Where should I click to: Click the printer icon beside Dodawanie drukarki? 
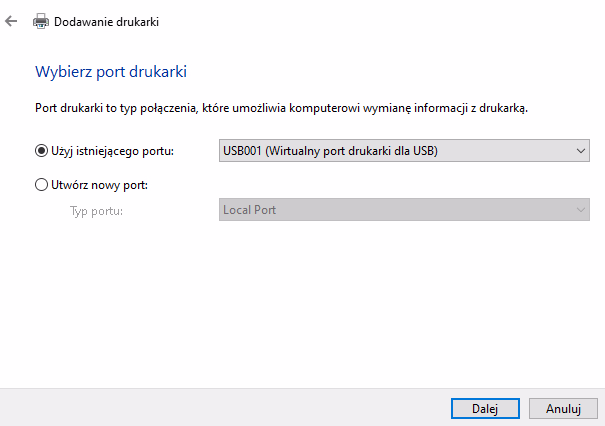[x=42, y=21]
